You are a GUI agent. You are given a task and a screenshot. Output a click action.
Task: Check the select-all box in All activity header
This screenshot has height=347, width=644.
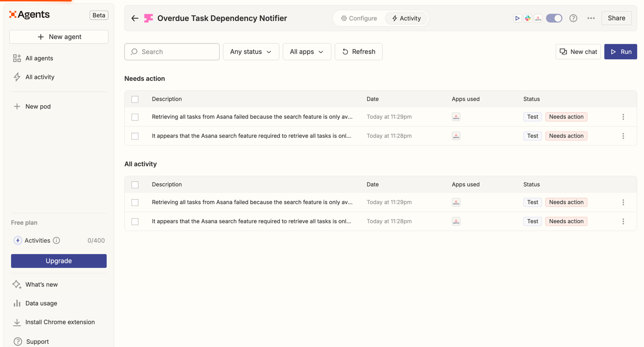[x=135, y=185]
